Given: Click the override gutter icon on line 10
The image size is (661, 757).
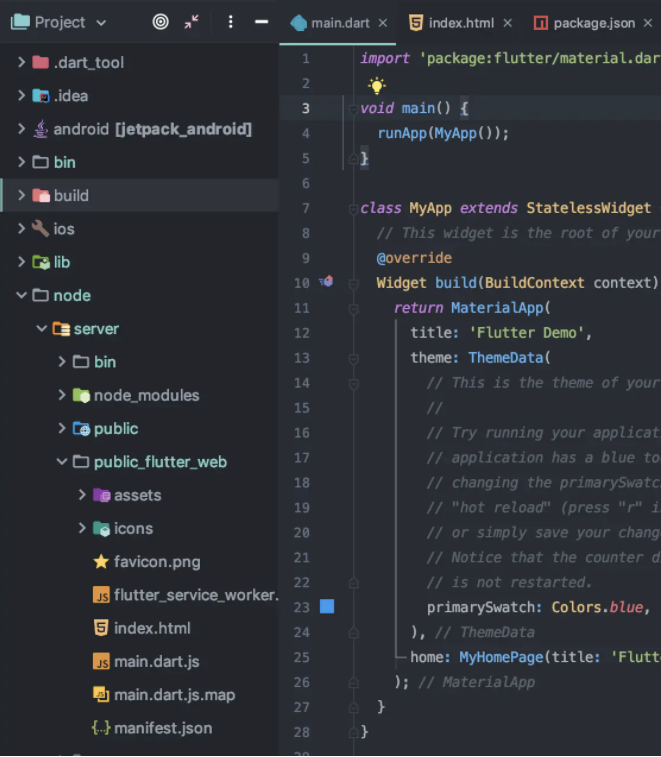Looking at the screenshot, I should [326, 283].
